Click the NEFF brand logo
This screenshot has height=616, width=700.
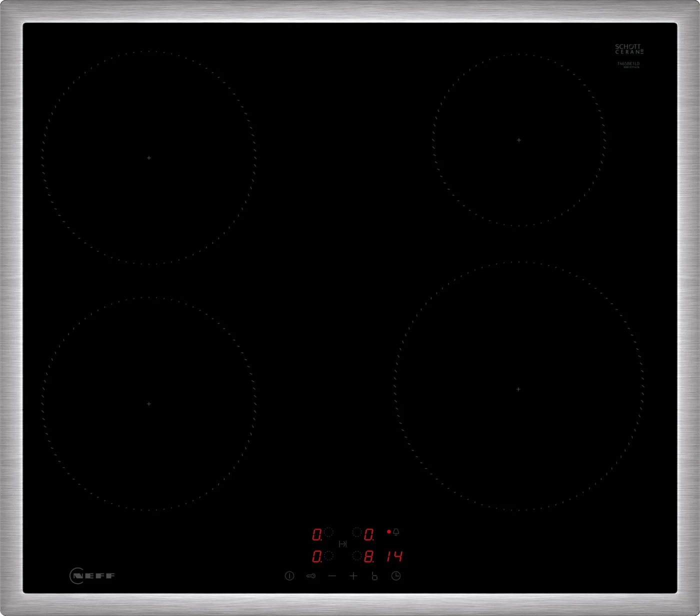click(x=92, y=575)
